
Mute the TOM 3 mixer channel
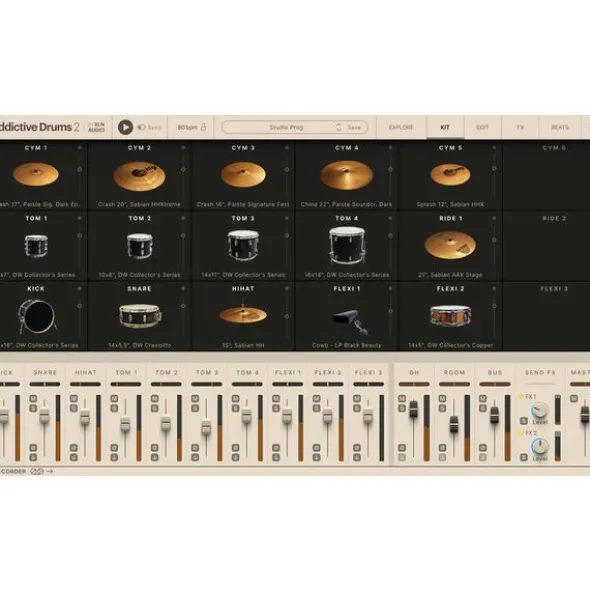(195, 398)
